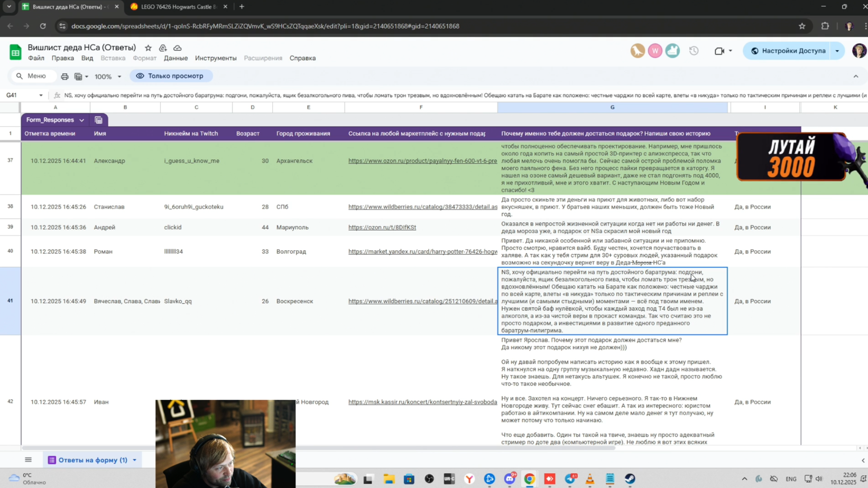Open the all sheets list icon

29,460
